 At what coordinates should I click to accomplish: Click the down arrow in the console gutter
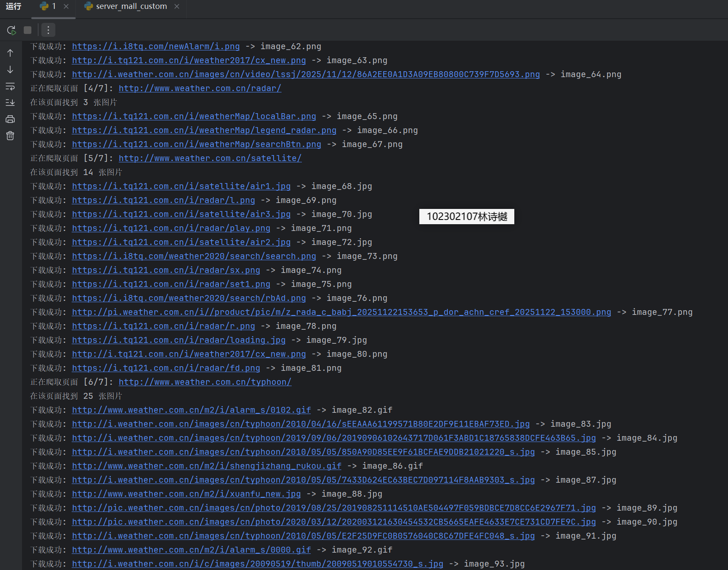pos(10,70)
